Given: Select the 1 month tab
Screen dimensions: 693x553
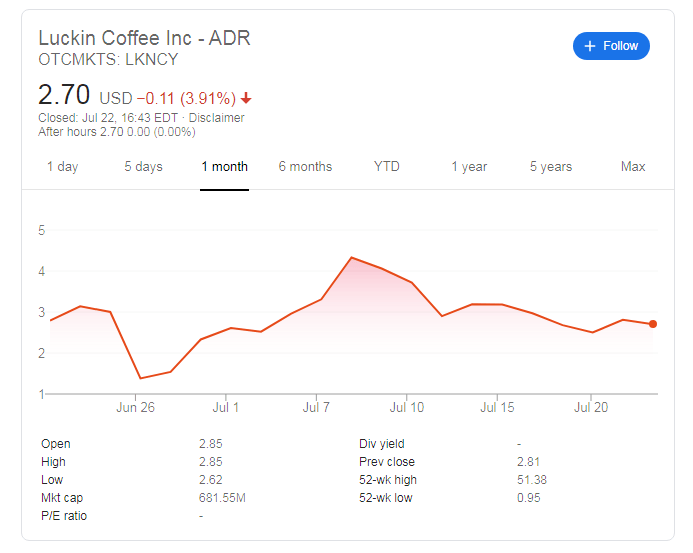Looking at the screenshot, I should (225, 167).
